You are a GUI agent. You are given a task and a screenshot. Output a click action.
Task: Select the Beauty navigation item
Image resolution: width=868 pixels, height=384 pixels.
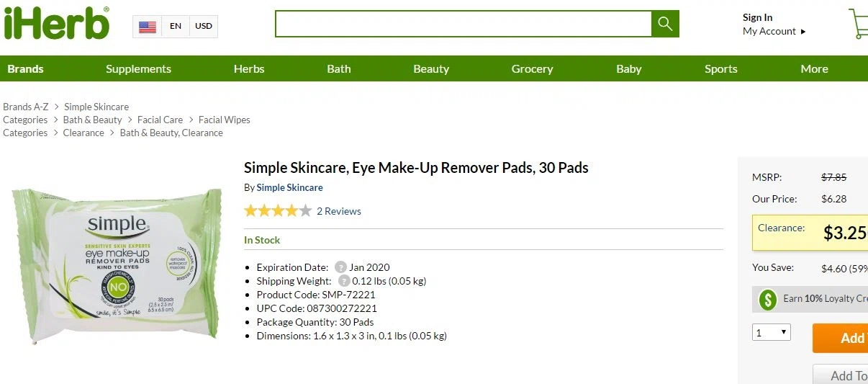(x=431, y=69)
